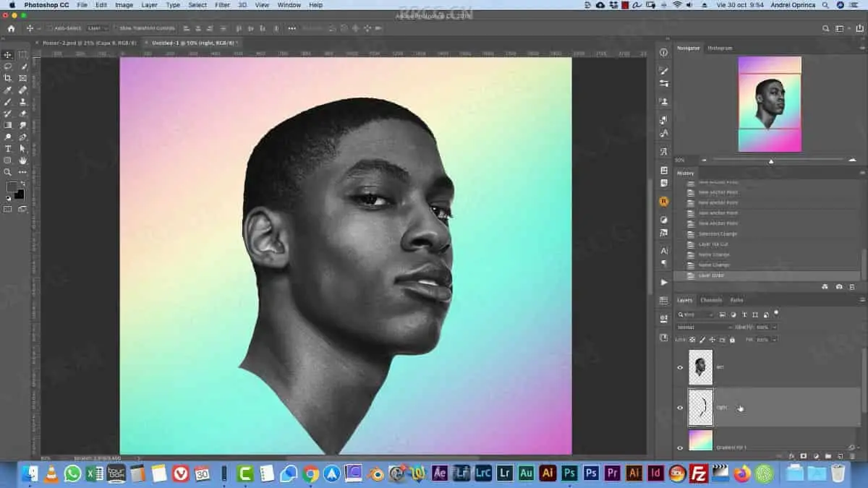Select the Clone Stamp tool
868x488 pixels.
point(22,102)
